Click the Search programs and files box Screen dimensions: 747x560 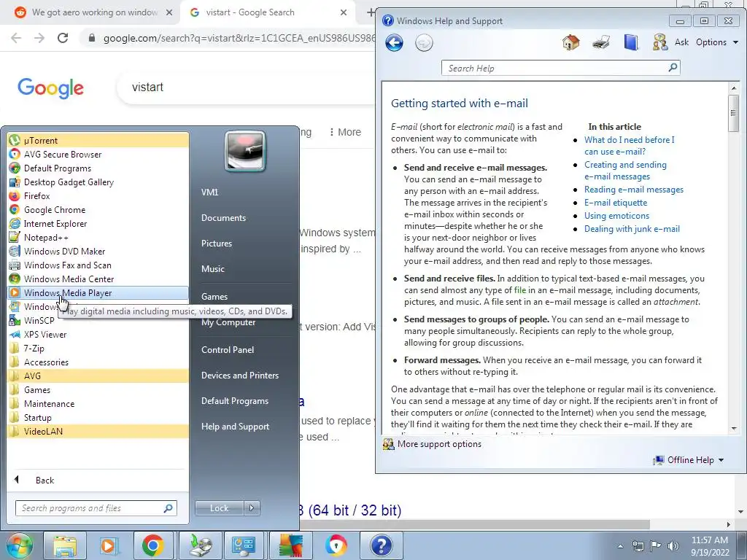coord(96,508)
